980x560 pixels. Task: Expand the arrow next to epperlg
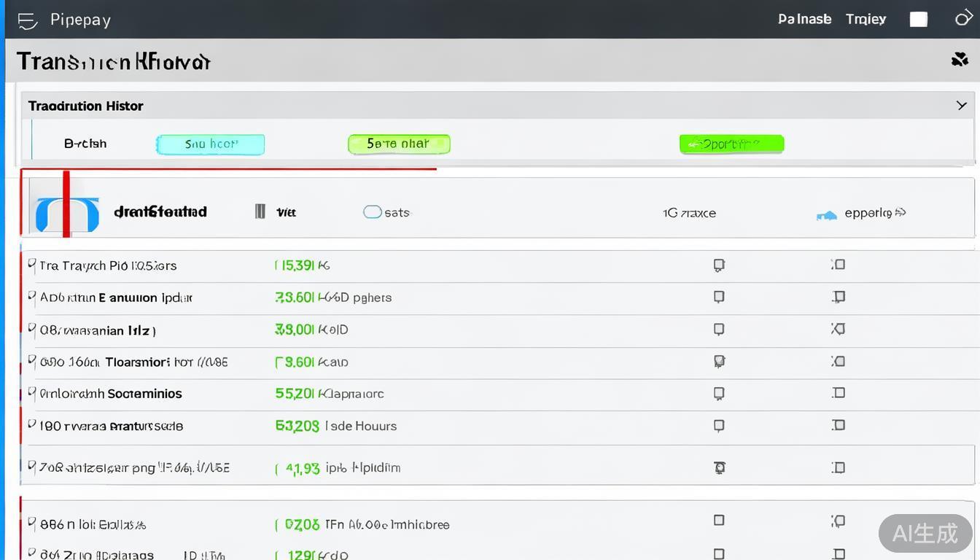coord(901,213)
